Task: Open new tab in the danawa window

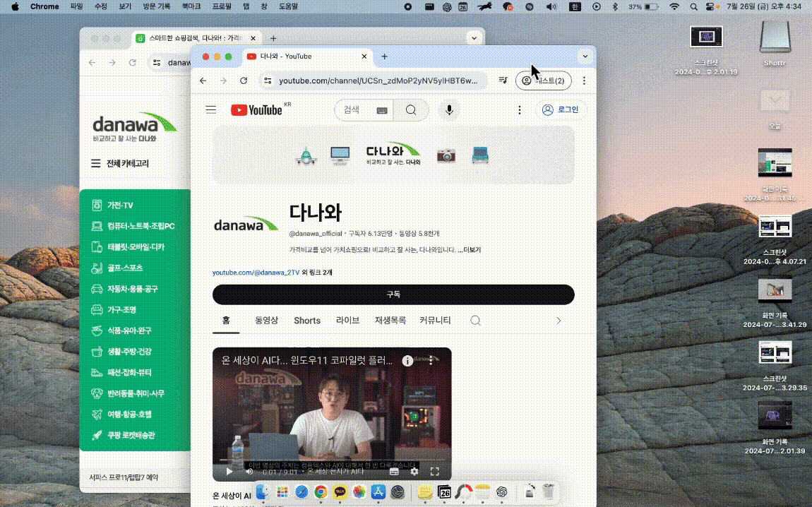Action: [x=273, y=38]
